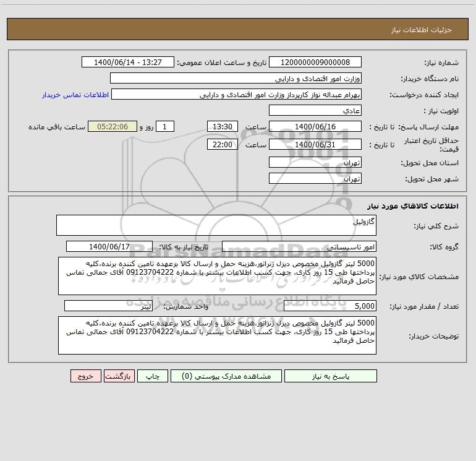
Task: Click the شرح کلی نیاز label
Action: tap(436, 226)
